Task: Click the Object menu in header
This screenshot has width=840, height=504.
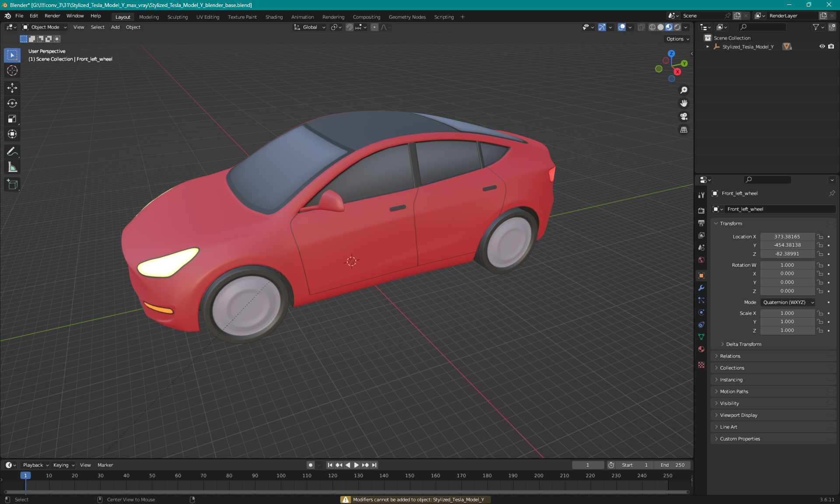Action: [x=133, y=27]
